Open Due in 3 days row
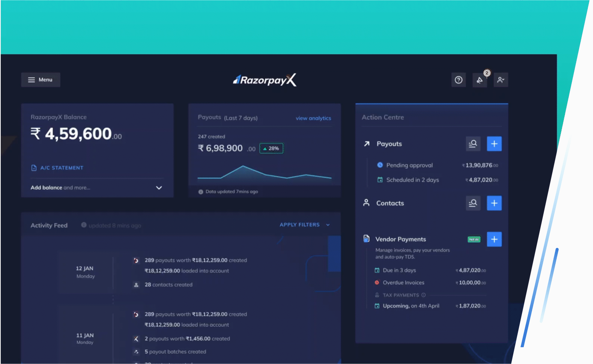Image resolution: width=593 pixels, height=364 pixels. [x=431, y=270]
